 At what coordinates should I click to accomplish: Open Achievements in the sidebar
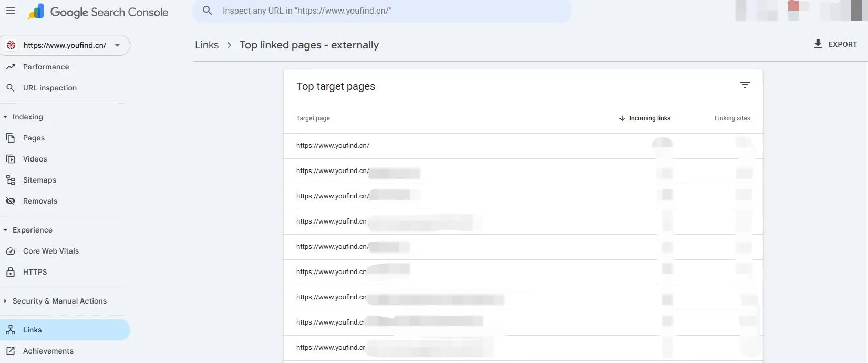point(48,351)
